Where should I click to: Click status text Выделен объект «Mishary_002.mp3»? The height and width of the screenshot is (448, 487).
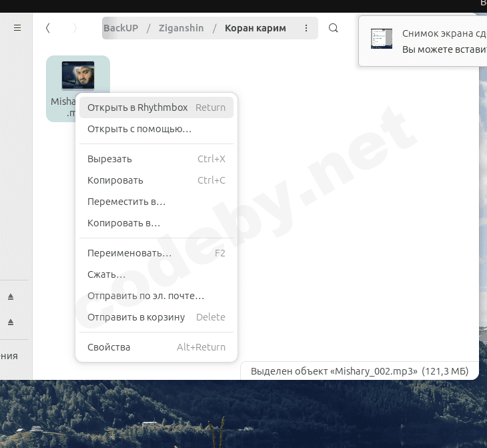point(360,371)
